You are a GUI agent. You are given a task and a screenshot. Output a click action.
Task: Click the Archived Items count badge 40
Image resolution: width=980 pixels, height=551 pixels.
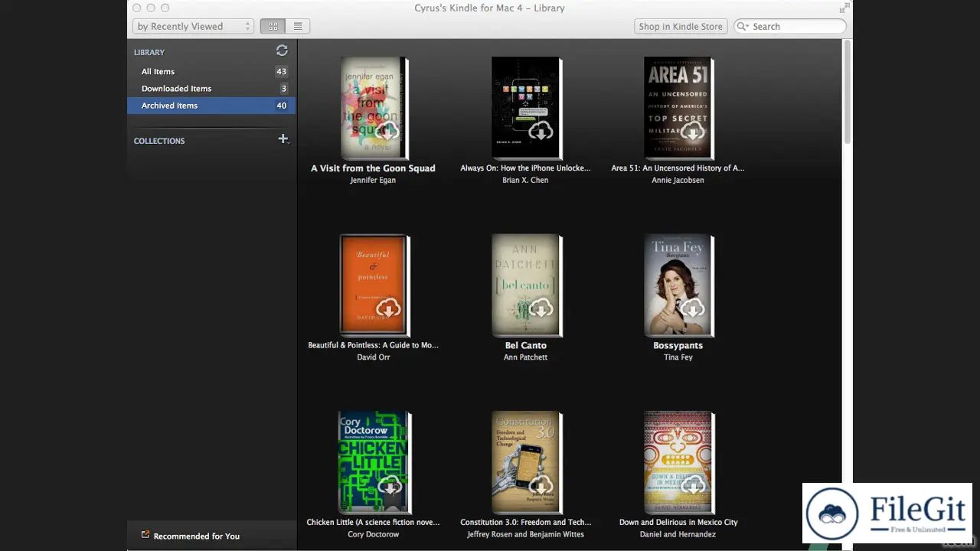click(x=281, y=106)
